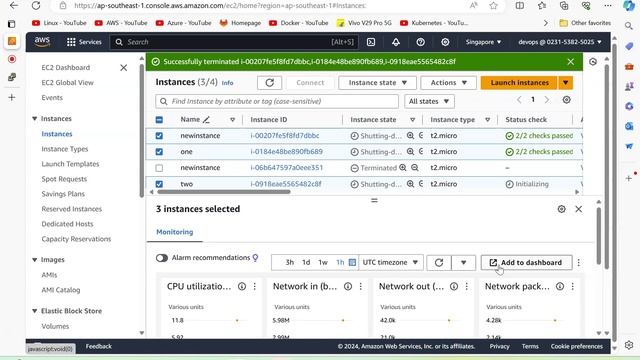Select the 1w time range
This screenshot has height=360, width=640.
[323, 262]
